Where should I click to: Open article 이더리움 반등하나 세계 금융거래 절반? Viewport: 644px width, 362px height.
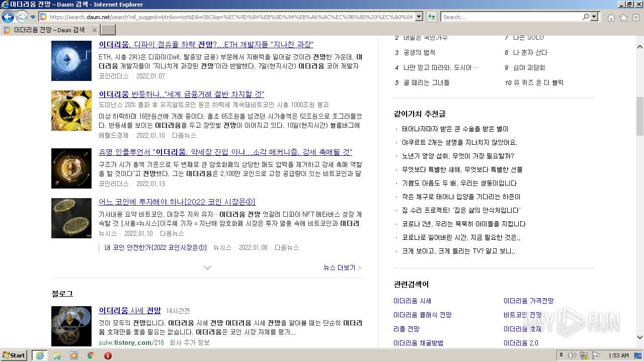[x=181, y=94]
